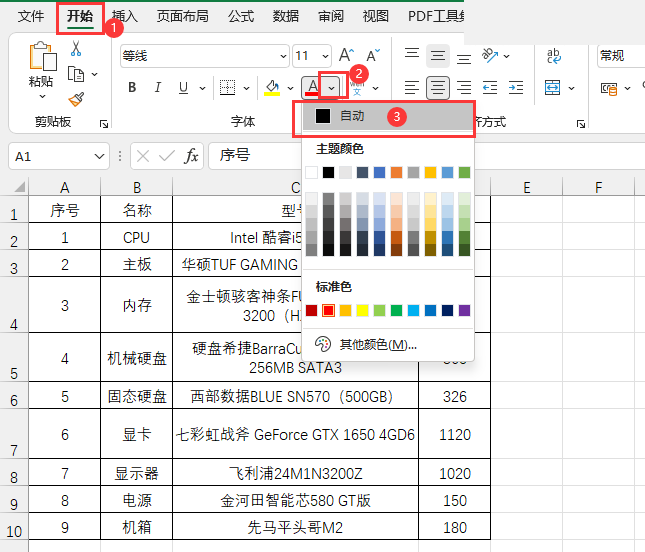Apply cell borders icon

[227, 87]
